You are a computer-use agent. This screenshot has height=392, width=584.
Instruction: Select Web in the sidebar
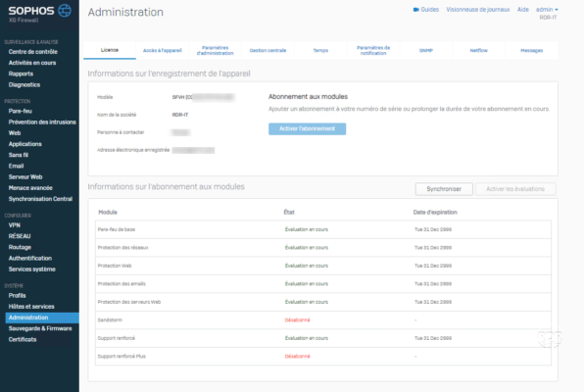(15, 132)
